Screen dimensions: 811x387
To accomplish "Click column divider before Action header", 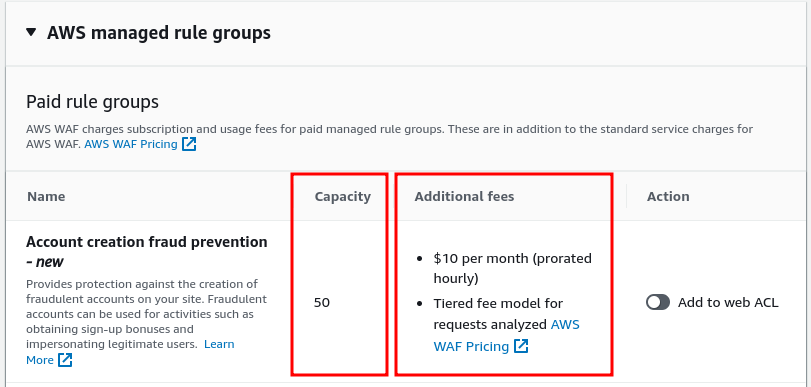I will [626, 197].
